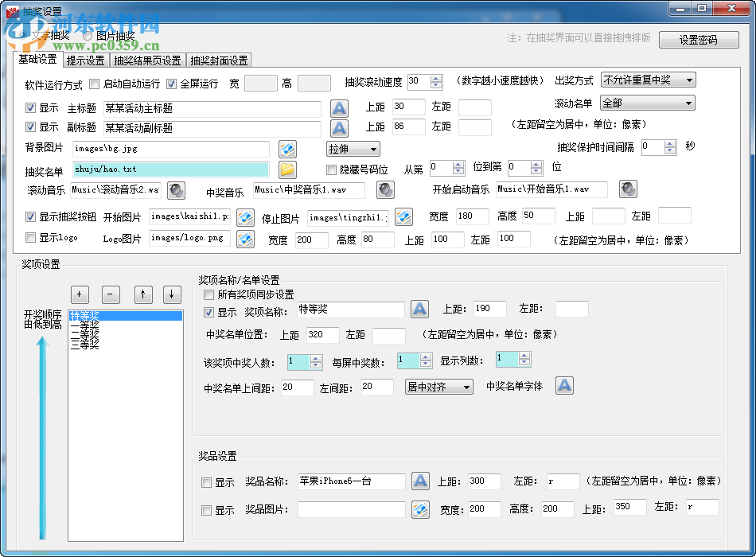The height and width of the screenshot is (557, 756).
Task: Add a new prize with the plus button
Action: tap(80, 294)
